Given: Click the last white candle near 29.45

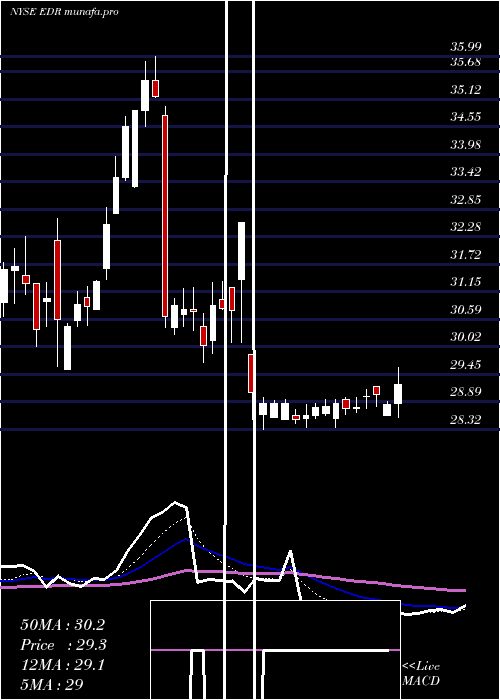Looking at the screenshot, I should (x=398, y=394).
